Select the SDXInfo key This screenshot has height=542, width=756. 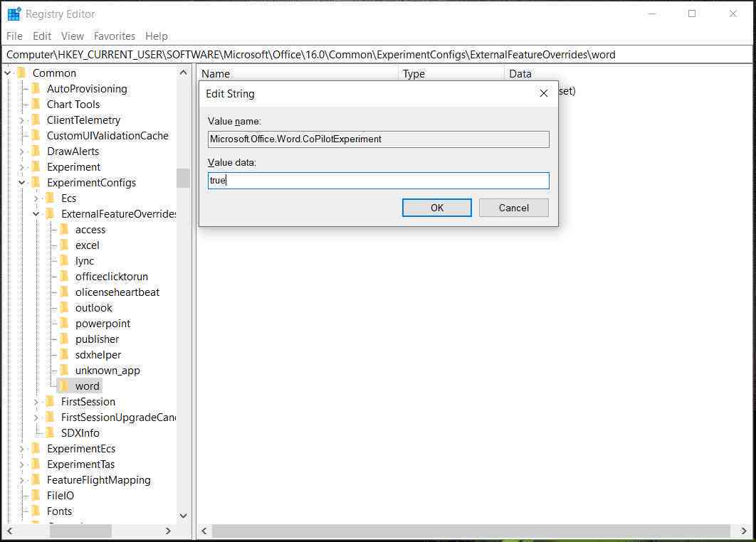(x=80, y=433)
